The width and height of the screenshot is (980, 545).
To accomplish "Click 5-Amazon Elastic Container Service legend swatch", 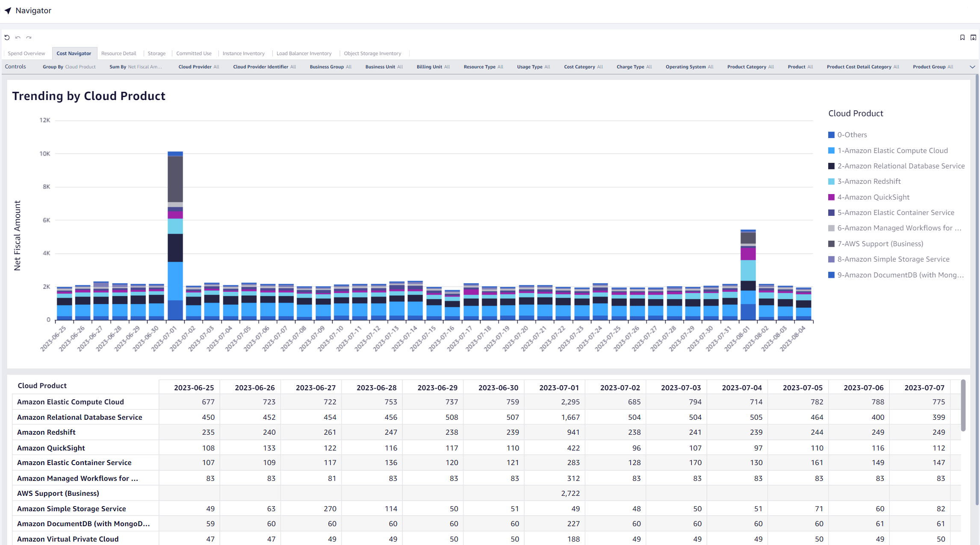I will point(831,212).
